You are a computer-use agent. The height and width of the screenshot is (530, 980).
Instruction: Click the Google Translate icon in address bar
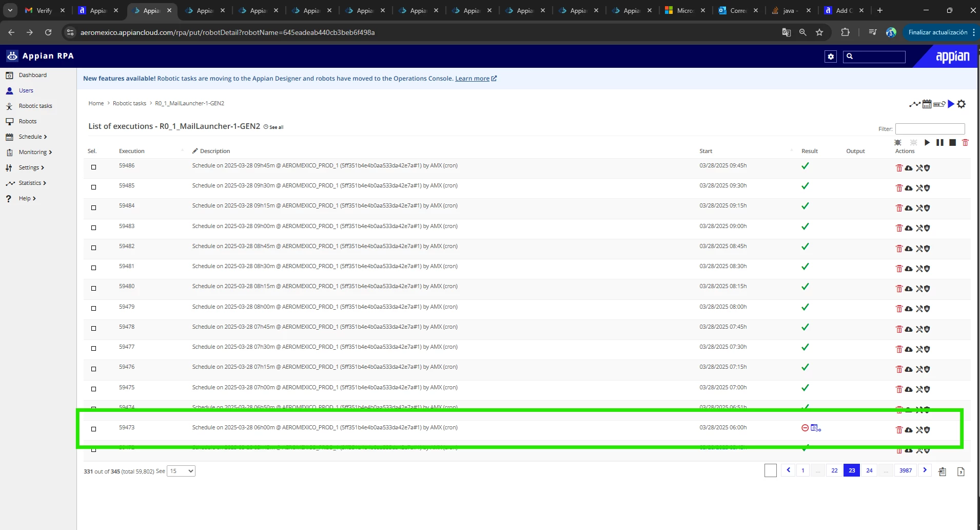pyautogui.click(x=786, y=32)
